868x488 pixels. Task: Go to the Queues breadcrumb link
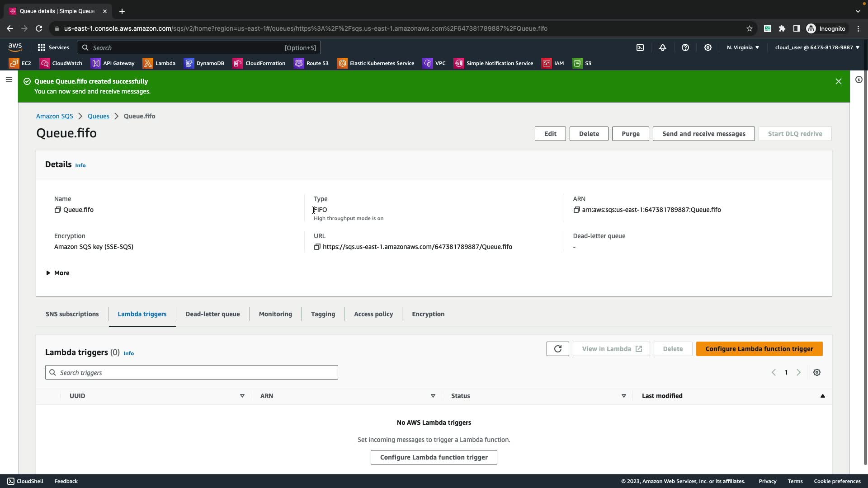pos(98,116)
